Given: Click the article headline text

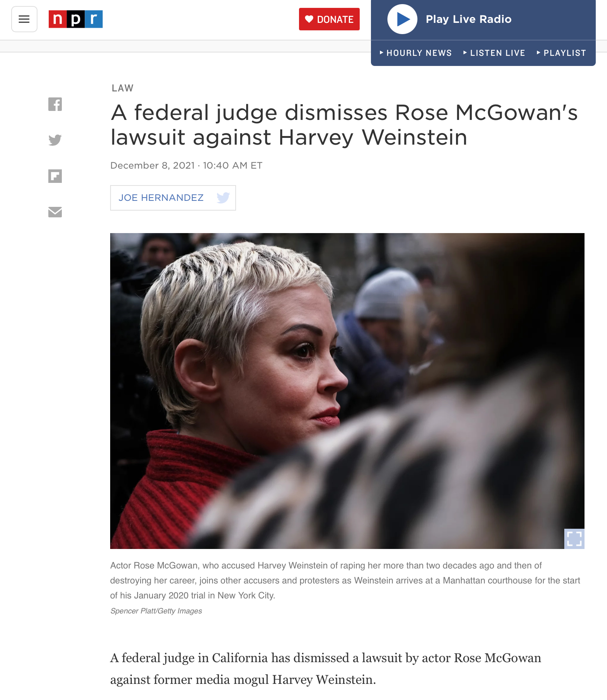Looking at the screenshot, I should 344,125.
